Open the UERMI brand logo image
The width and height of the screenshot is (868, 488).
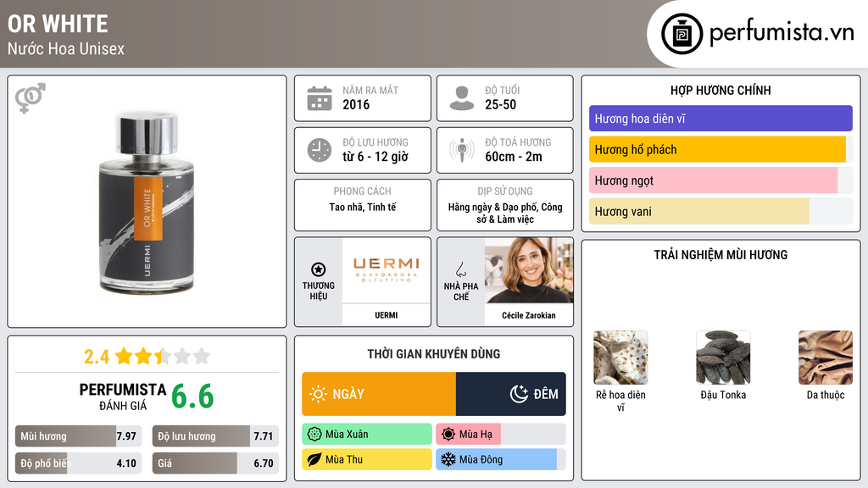pyautogui.click(x=387, y=270)
